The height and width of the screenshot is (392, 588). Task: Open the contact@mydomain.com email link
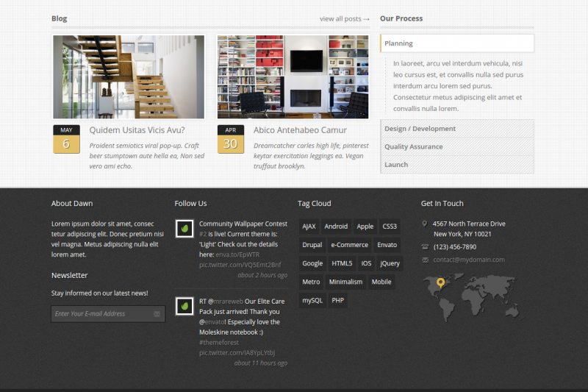(469, 260)
